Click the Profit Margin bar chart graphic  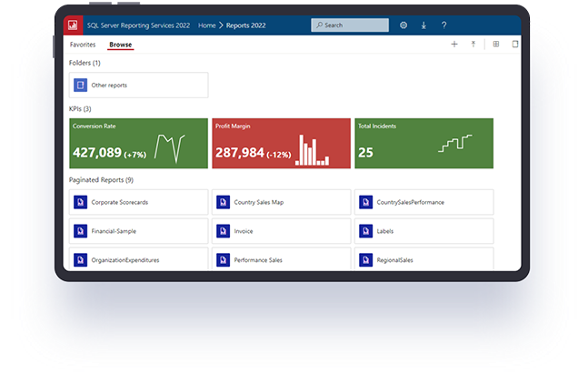312,150
